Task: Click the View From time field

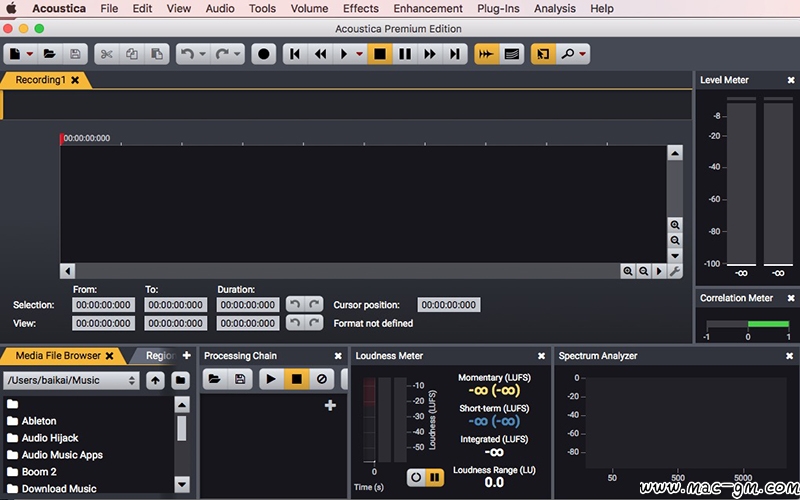Action: tap(104, 323)
